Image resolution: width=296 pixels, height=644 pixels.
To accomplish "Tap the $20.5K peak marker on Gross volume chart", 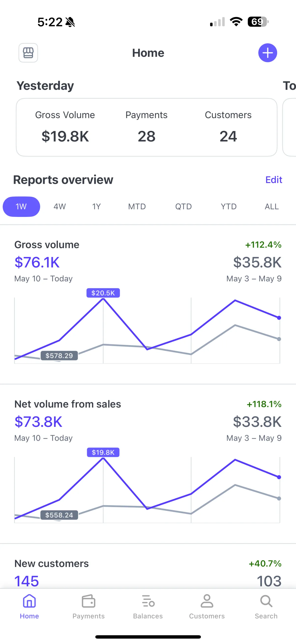I will [103, 293].
